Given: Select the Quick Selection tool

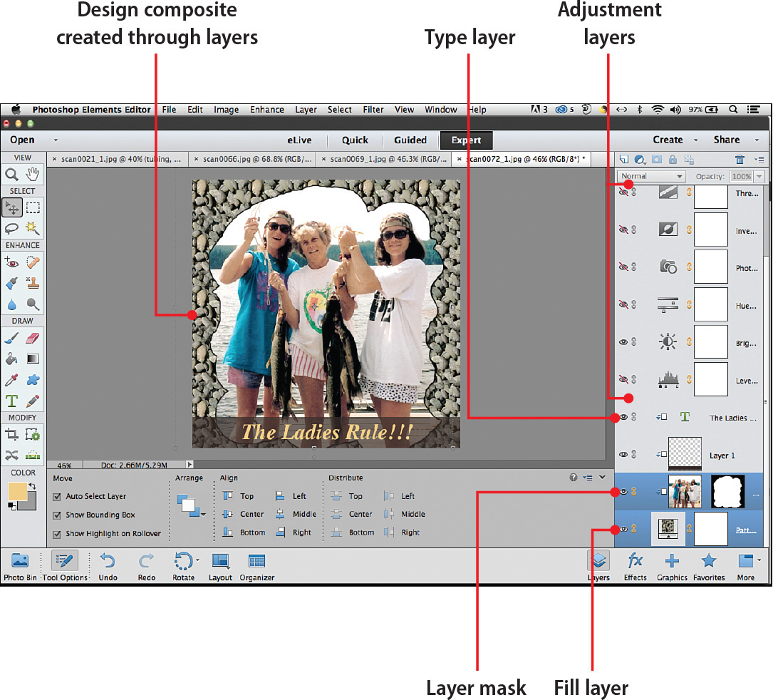Looking at the screenshot, I should (33, 228).
